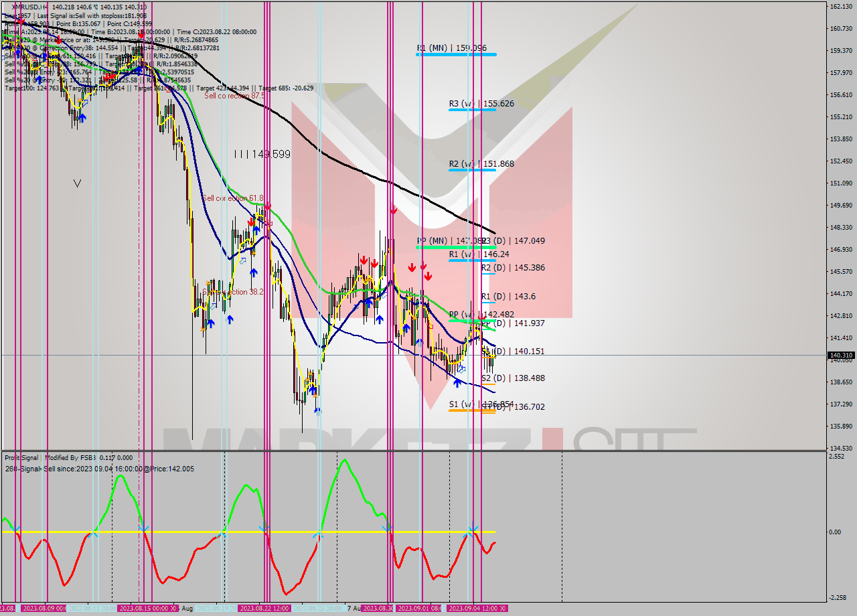The width and height of the screenshot is (857, 616).
Task: Click the Sell correction 87.5 label
Action: pos(234,96)
